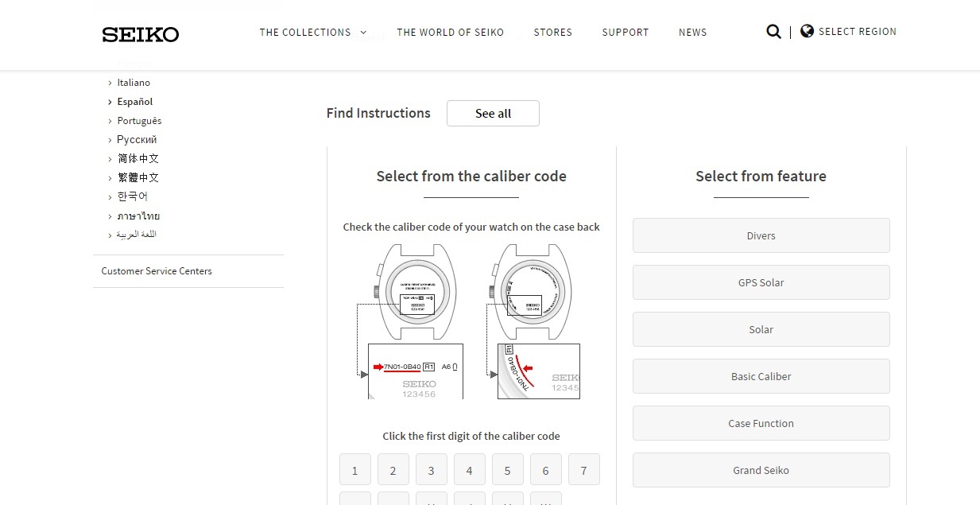Viewport: 980px width, 505px height.
Task: Click the curved case back caliber diagram
Action: pos(533,320)
